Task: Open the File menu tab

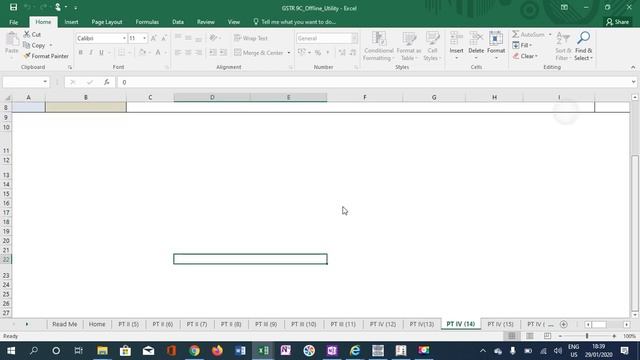Action: [x=13, y=22]
